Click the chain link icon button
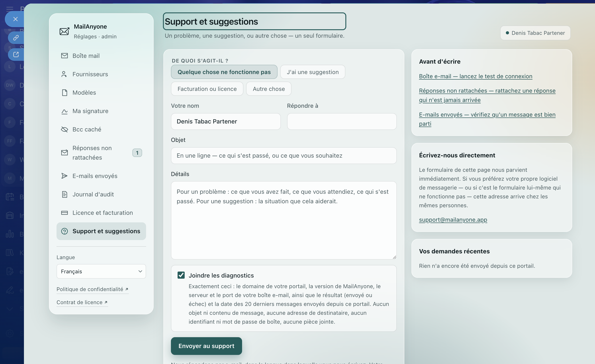This screenshot has width=595, height=364. pyautogui.click(x=16, y=38)
